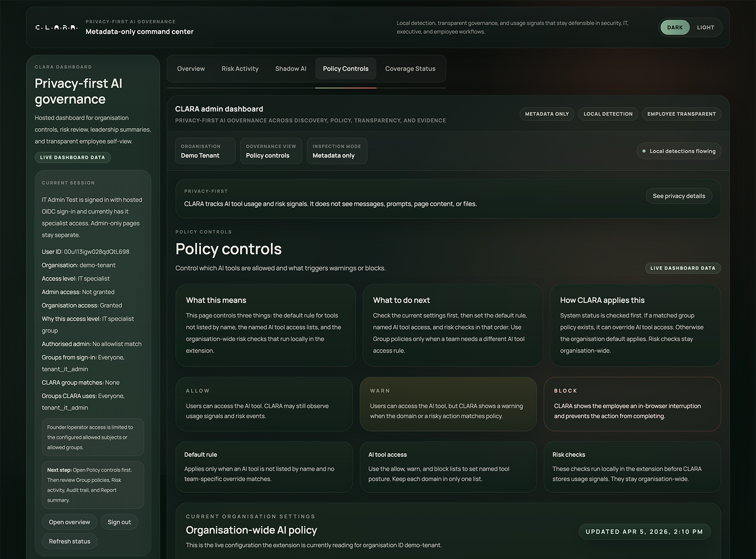
Task: Click the Local detections flowing status indicator
Action: (x=679, y=151)
